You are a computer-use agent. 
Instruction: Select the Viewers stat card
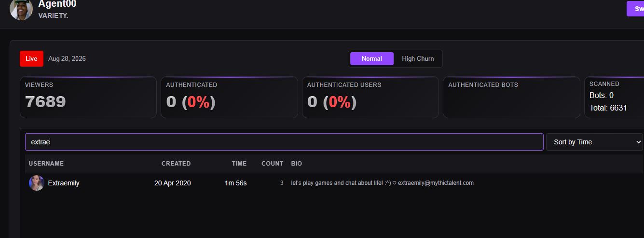point(88,97)
